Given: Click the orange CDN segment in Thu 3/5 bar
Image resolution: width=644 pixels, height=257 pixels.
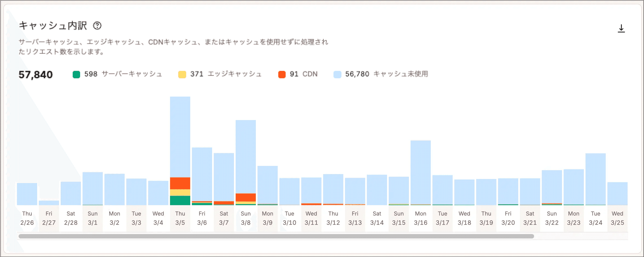Looking at the screenshot, I should pyautogui.click(x=180, y=183).
